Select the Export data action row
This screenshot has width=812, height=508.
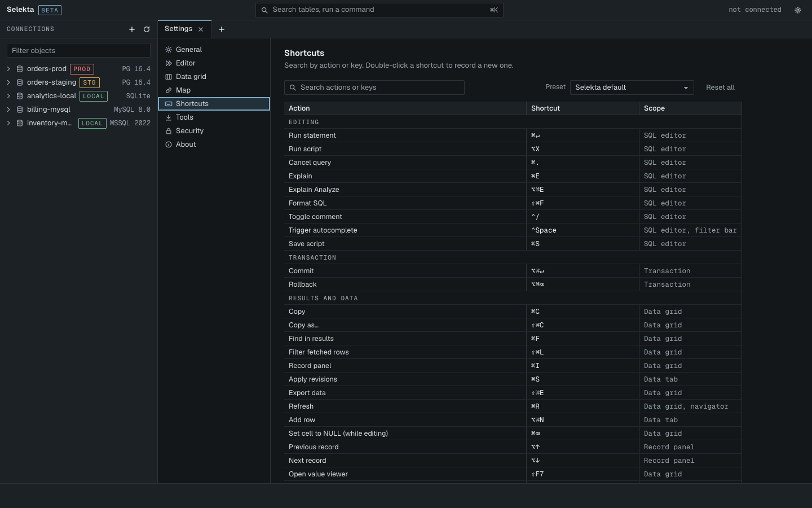coord(513,393)
